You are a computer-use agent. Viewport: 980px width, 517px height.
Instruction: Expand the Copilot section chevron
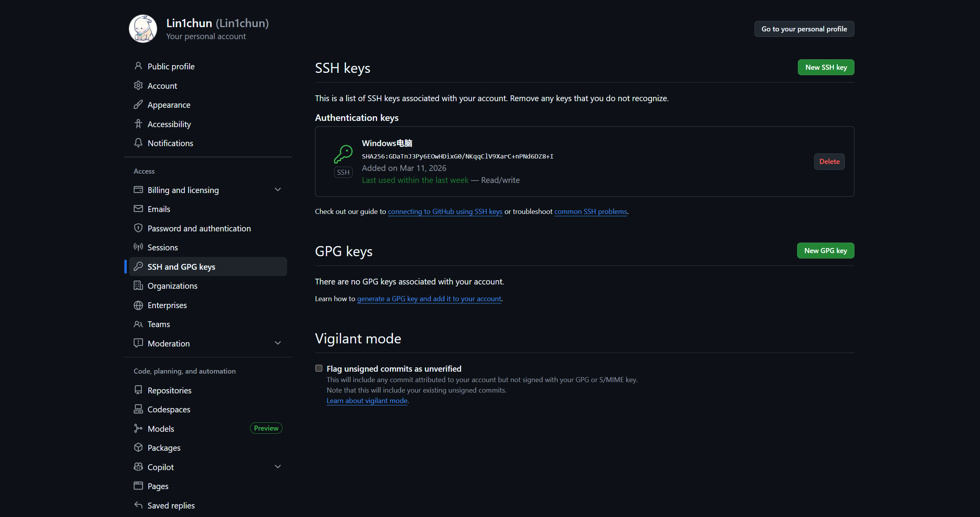tap(277, 467)
